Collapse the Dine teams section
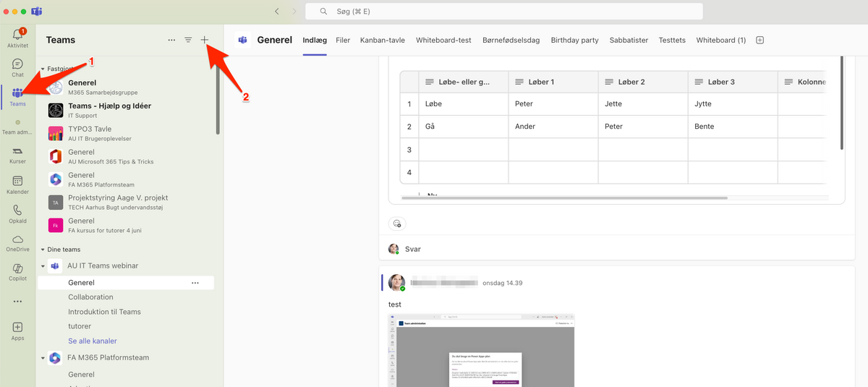This screenshot has height=387, width=868. pos(43,249)
